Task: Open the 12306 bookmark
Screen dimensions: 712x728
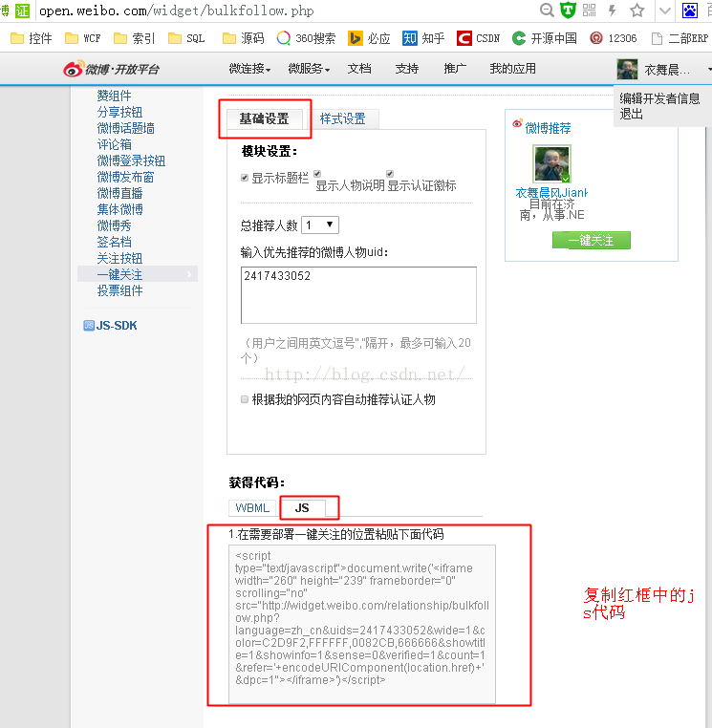Action: click(x=613, y=38)
